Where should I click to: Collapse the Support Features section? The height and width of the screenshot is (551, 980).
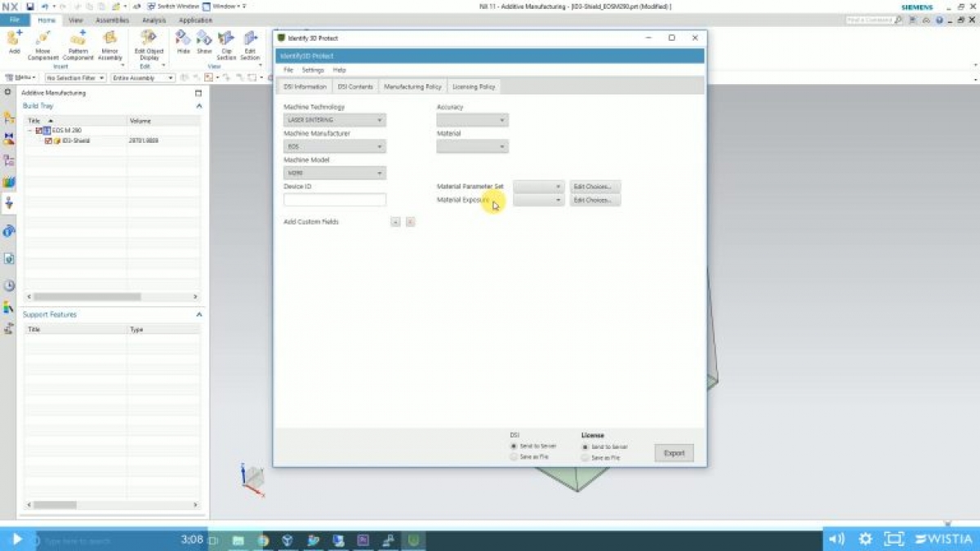click(x=198, y=314)
